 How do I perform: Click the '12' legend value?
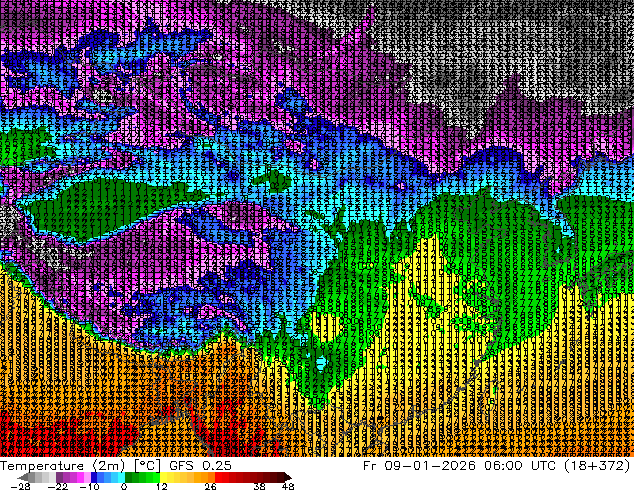point(162,486)
